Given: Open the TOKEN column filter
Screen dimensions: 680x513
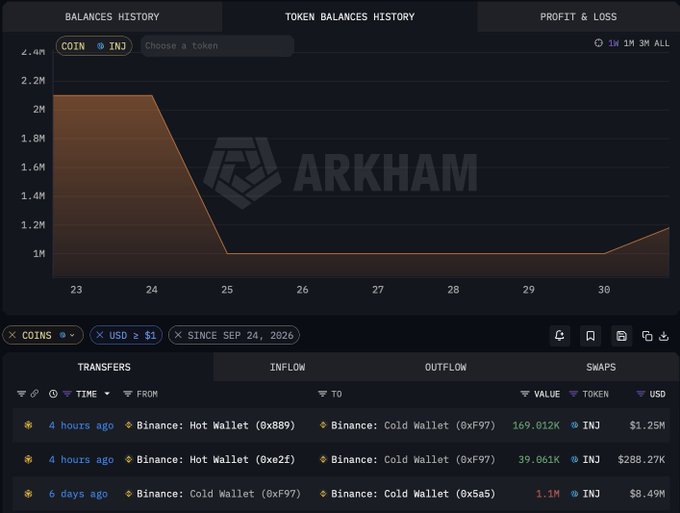Looking at the screenshot, I should point(573,394).
